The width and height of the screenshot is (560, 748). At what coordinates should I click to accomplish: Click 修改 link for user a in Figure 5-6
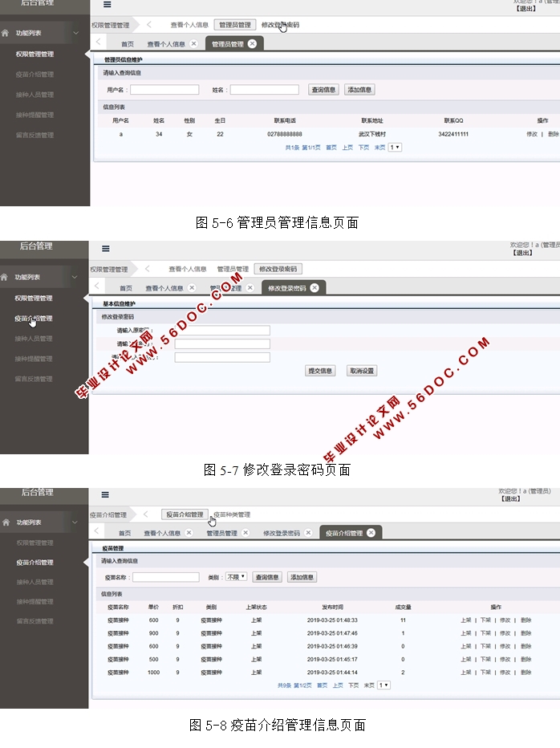click(x=532, y=134)
